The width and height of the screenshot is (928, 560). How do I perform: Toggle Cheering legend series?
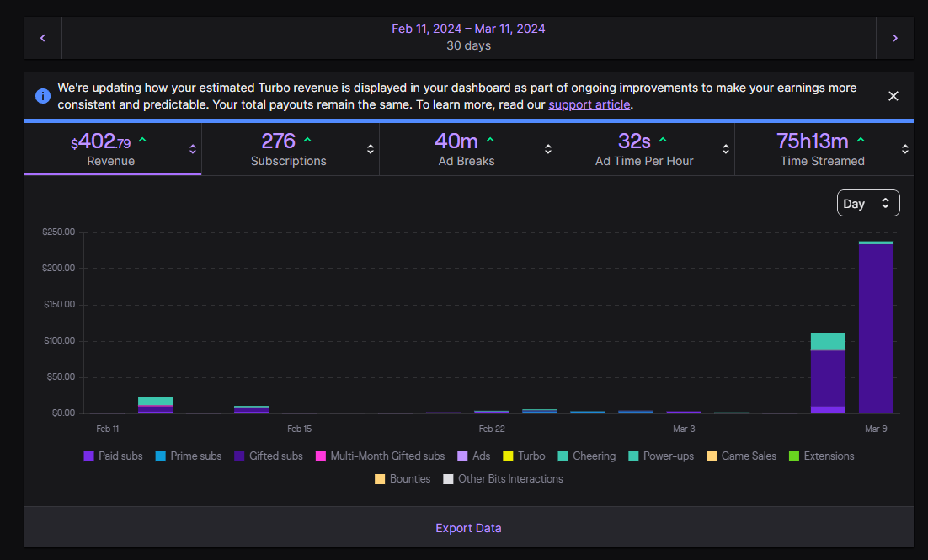coord(586,456)
